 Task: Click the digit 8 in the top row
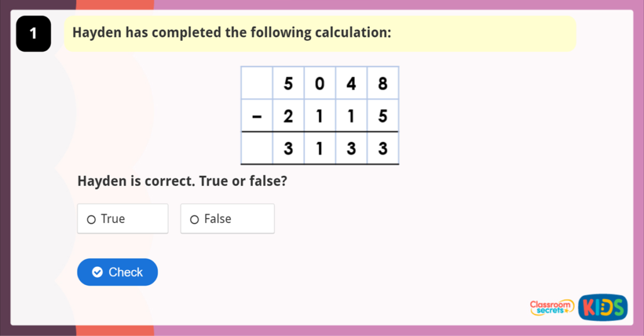[x=382, y=84]
